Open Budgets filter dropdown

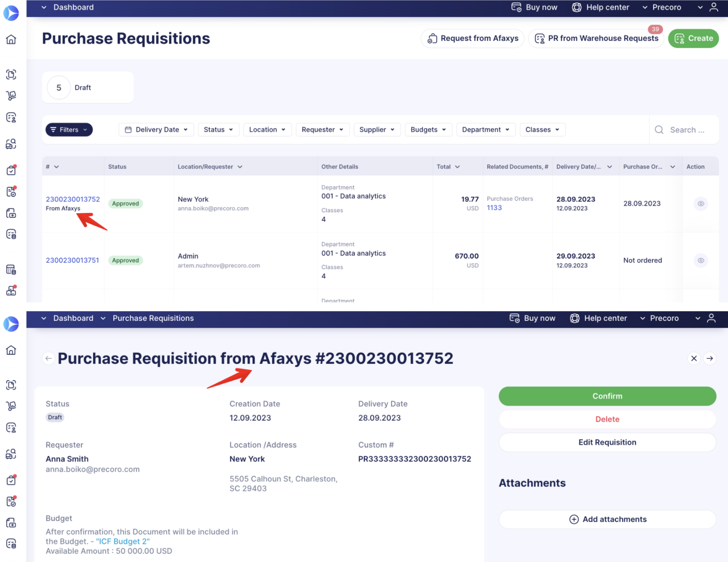[x=428, y=130]
